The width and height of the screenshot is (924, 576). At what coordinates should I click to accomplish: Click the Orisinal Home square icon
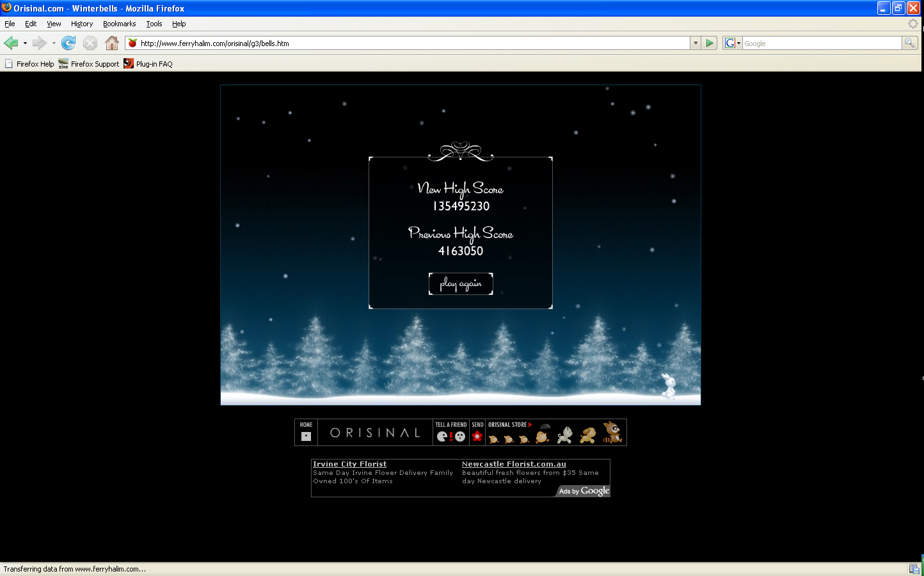click(306, 436)
